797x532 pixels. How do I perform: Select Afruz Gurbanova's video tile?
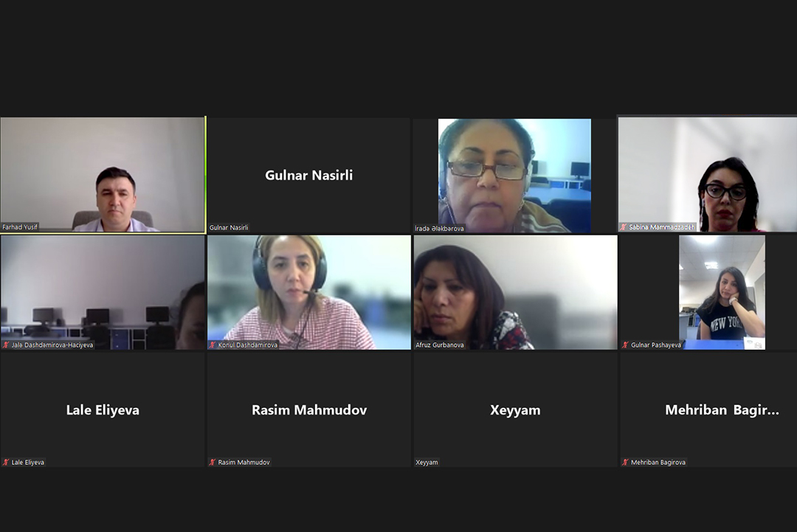coord(515,292)
